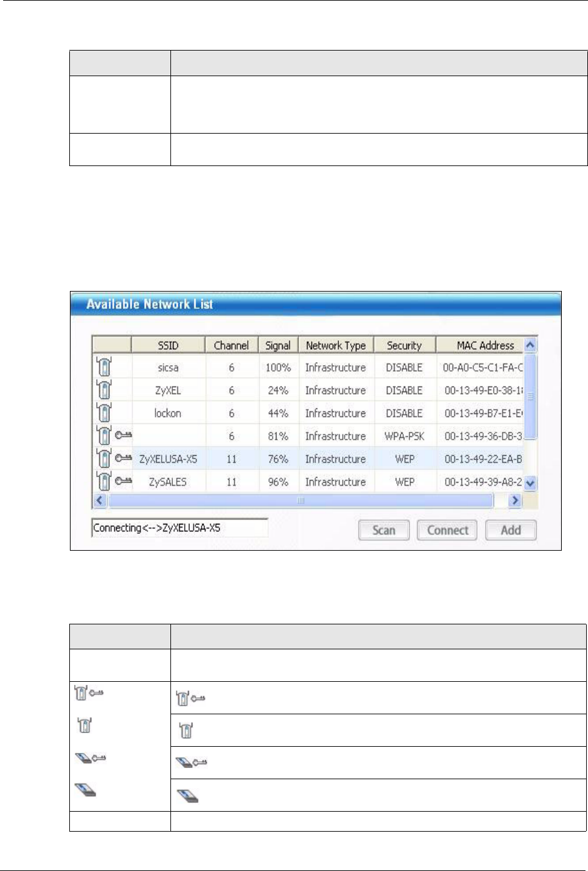Click the key icon in the ZyXELUSA-X5 row
Screen dimensions: 588x871
point(123,459)
